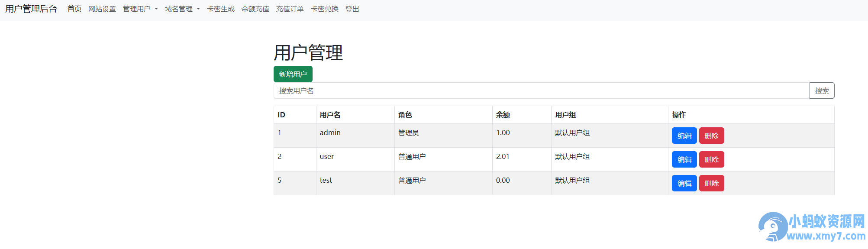Image resolution: width=868 pixels, height=249 pixels.
Task: Open 充值订单 list
Action: point(290,9)
